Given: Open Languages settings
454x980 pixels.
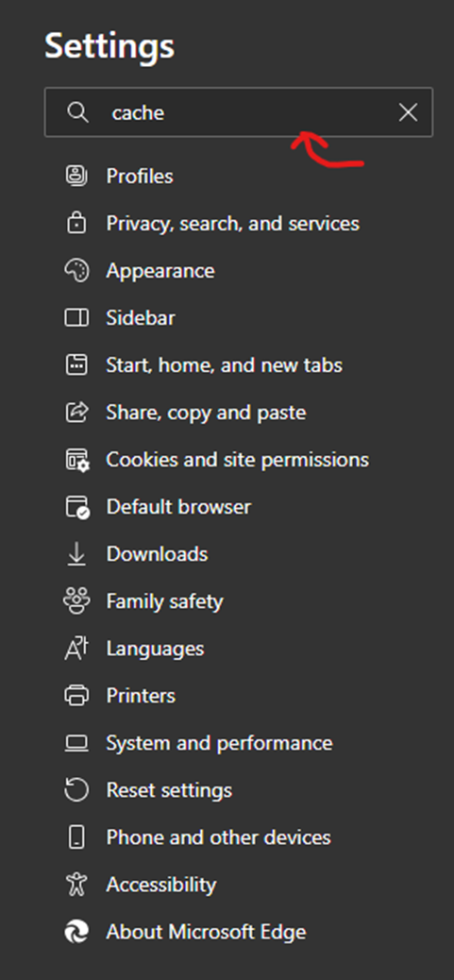Looking at the screenshot, I should (155, 649).
